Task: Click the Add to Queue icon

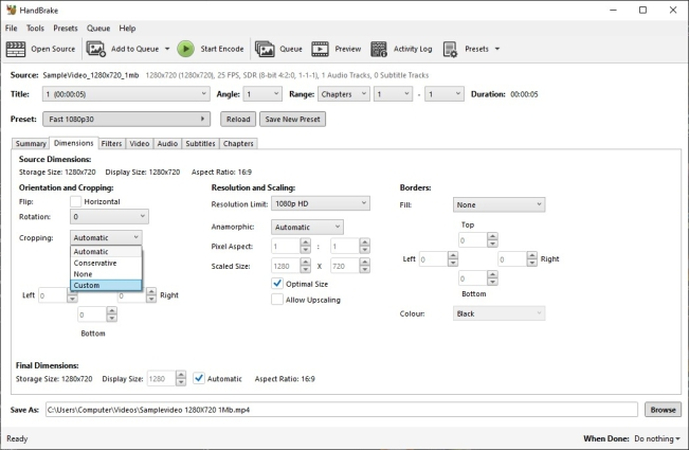Action: [96, 48]
